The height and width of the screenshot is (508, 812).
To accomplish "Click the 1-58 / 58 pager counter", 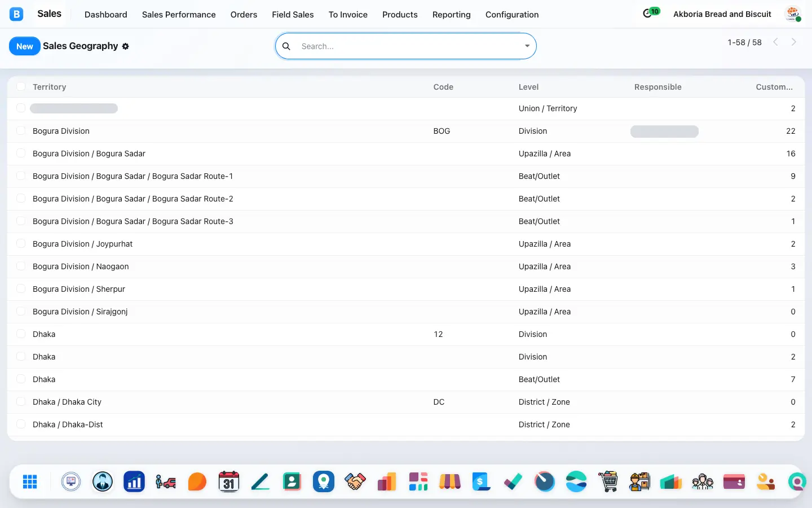I will click(744, 42).
